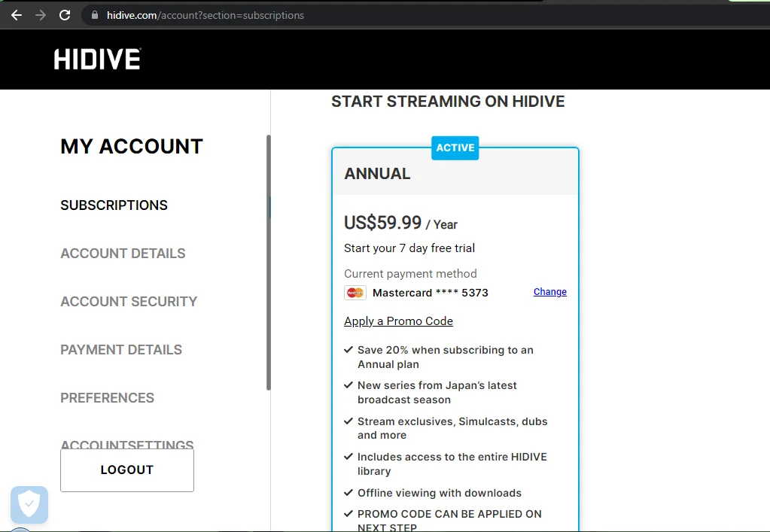This screenshot has width=770, height=532.
Task: Click 'Save 20% when subscribing' benefit text
Action: pos(446,357)
